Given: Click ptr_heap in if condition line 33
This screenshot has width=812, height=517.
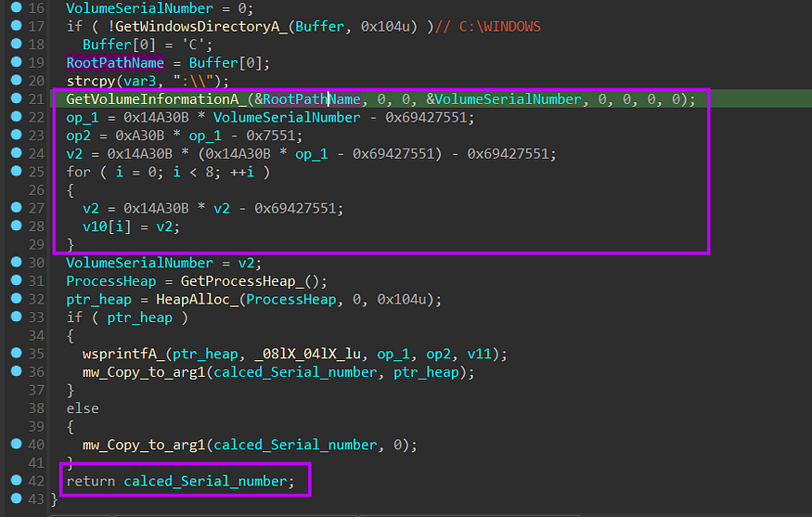Looking at the screenshot, I should [x=140, y=317].
